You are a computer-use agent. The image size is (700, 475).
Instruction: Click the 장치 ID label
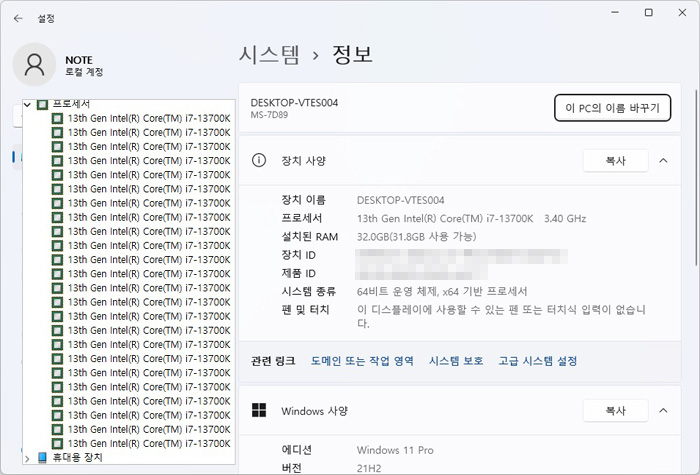(x=299, y=255)
